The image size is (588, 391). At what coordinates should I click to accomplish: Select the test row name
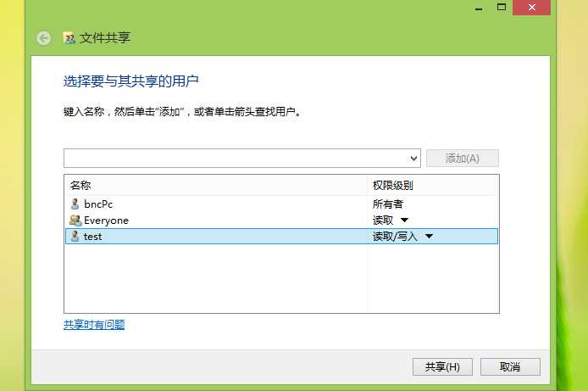coord(92,237)
